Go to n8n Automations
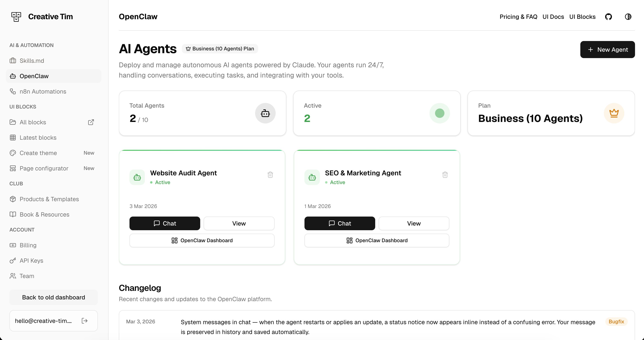This screenshot has height=340, width=644. pyautogui.click(x=53, y=91)
